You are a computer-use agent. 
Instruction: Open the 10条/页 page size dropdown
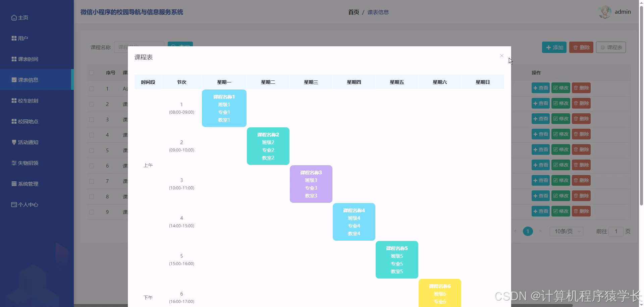567,231
